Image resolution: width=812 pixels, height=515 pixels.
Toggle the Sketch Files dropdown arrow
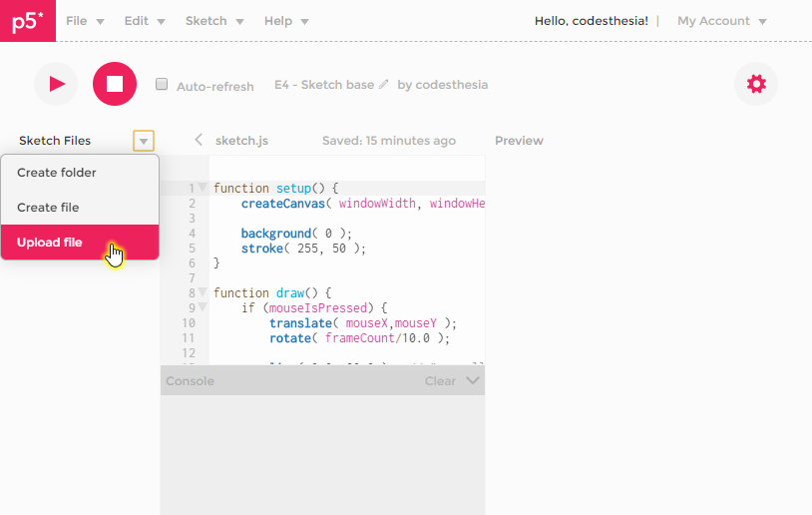(x=144, y=141)
